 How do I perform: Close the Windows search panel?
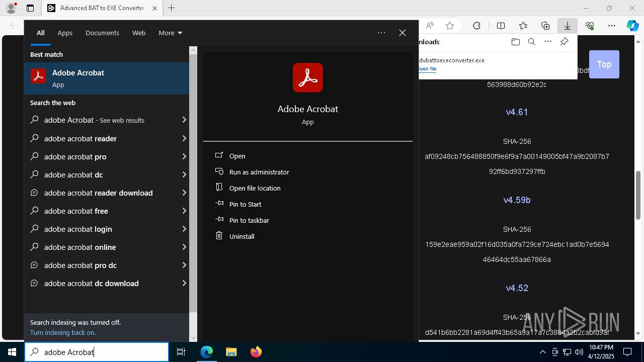coord(403,33)
